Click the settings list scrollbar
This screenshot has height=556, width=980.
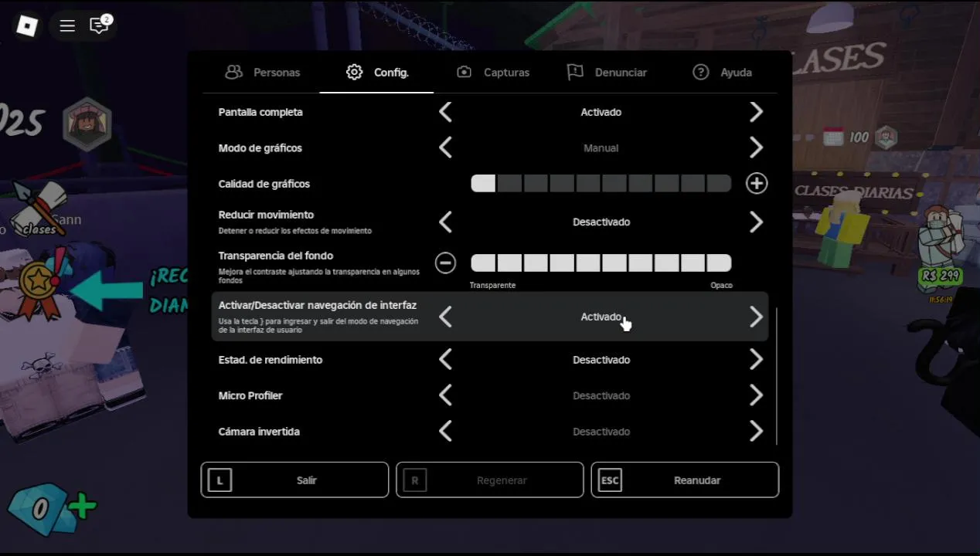tap(776, 375)
